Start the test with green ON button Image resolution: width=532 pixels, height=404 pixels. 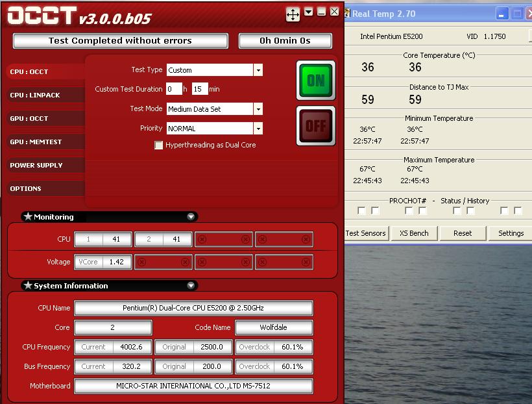tap(316, 81)
